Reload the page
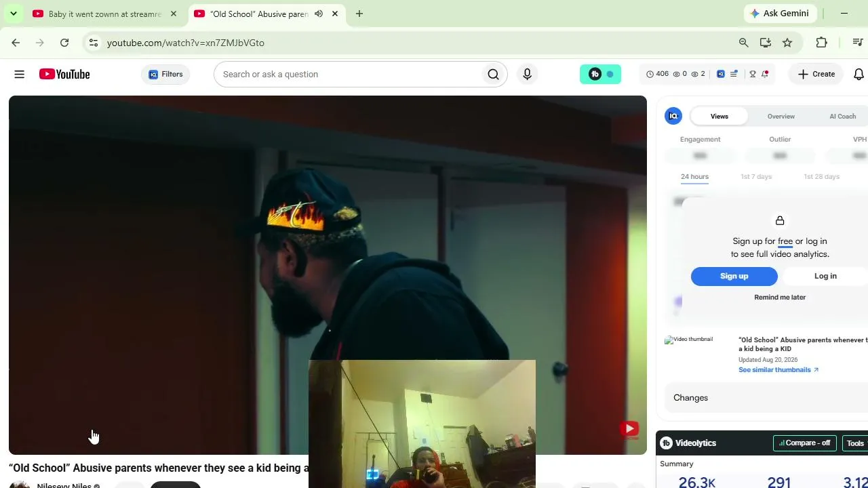This screenshot has height=488, width=868. click(64, 43)
